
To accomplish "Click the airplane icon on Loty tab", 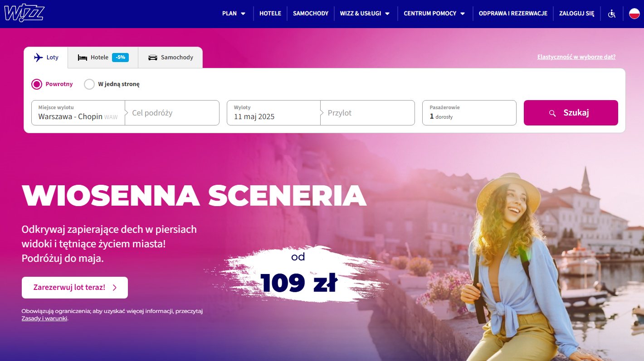I will 39,58.
